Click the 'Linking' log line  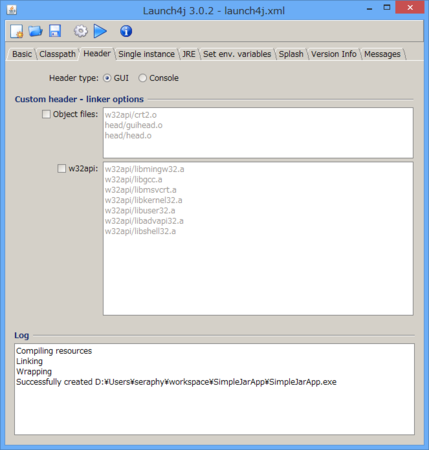coord(29,361)
